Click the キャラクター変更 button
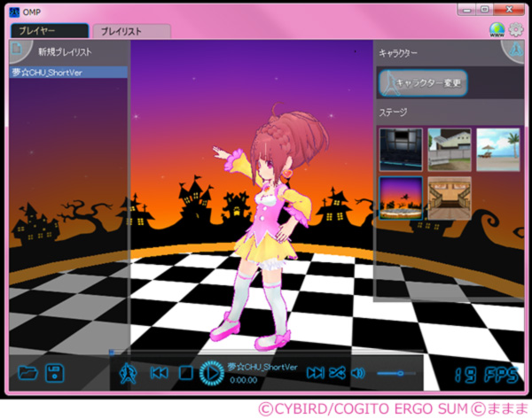Screen dimensions: 532x419 point(421,83)
